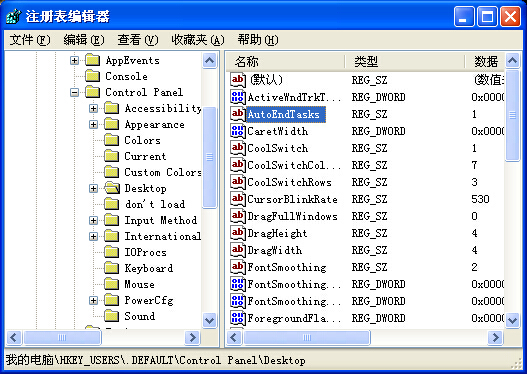The width and height of the screenshot is (527, 374).
Task: Select the IOProcs tree item
Action: coord(146,252)
